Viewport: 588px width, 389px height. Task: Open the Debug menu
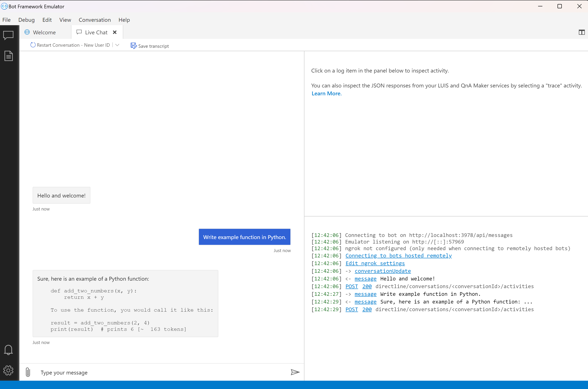click(26, 20)
